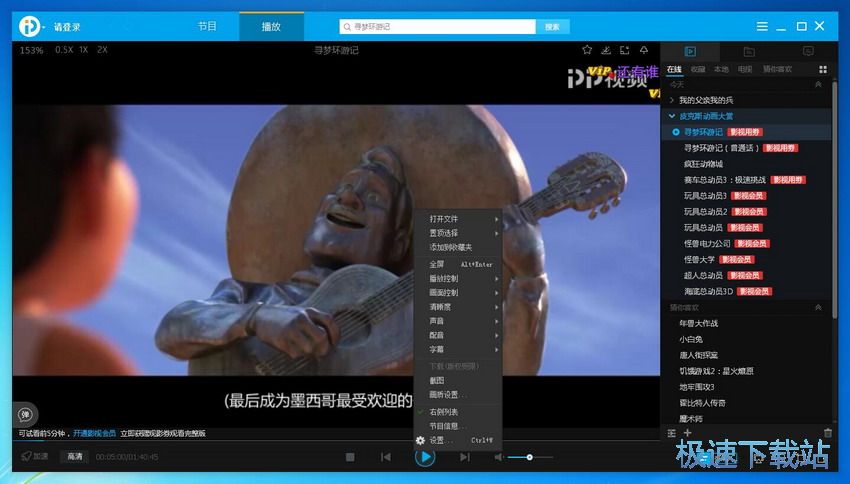This screenshot has height=484, width=850.
Task: Stop the video playback
Action: 350,457
